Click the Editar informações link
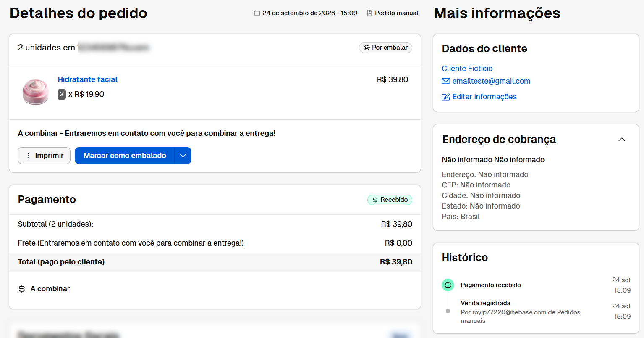The image size is (644, 338). click(x=484, y=97)
